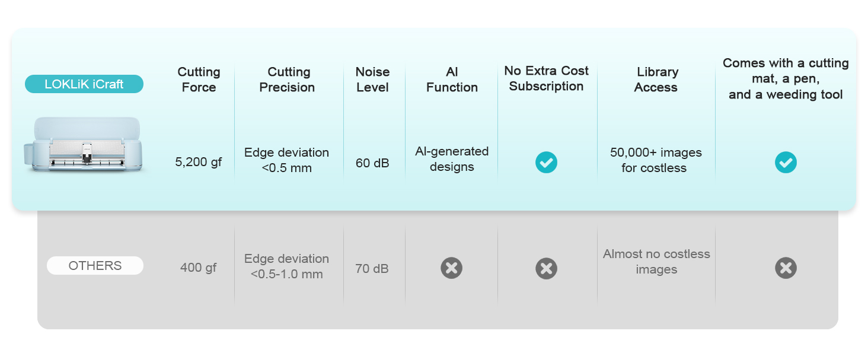The height and width of the screenshot is (356, 868).
Task: Select the AI Function column header
Action: (x=452, y=80)
